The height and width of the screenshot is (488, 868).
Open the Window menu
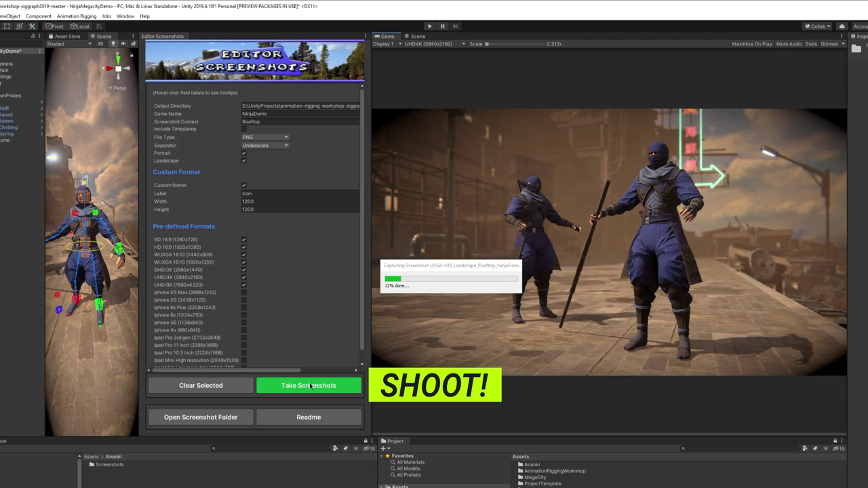tap(125, 16)
